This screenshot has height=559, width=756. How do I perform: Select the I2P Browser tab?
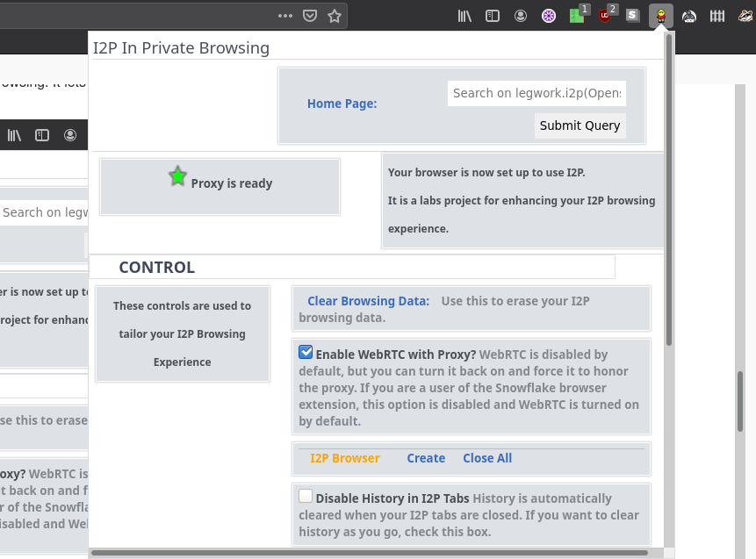click(344, 458)
